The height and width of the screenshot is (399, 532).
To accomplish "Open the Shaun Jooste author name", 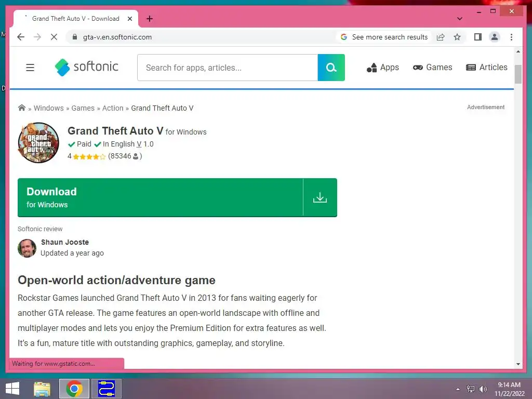I will [x=65, y=242].
